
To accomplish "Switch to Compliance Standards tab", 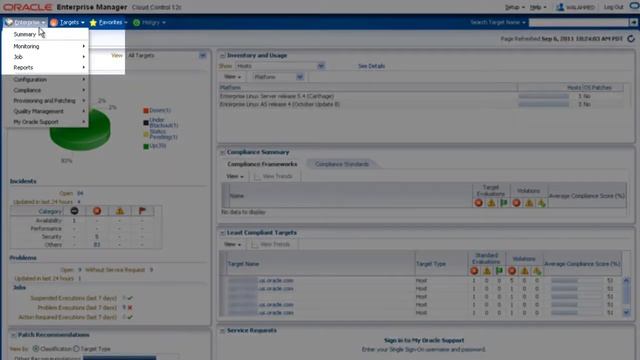I will pos(342,164).
